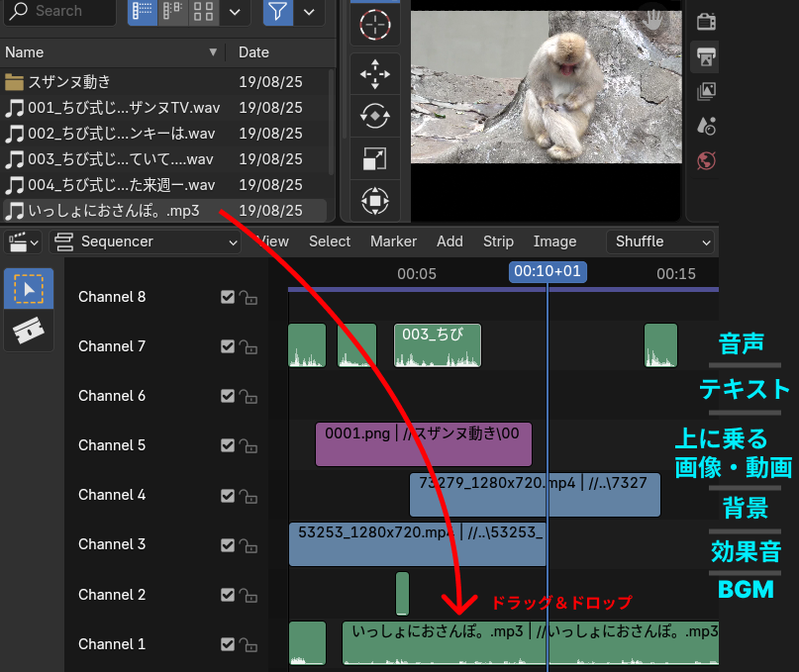The height and width of the screenshot is (672, 799).
Task: Click the file filter funnel icon
Action: pyautogui.click(x=278, y=11)
